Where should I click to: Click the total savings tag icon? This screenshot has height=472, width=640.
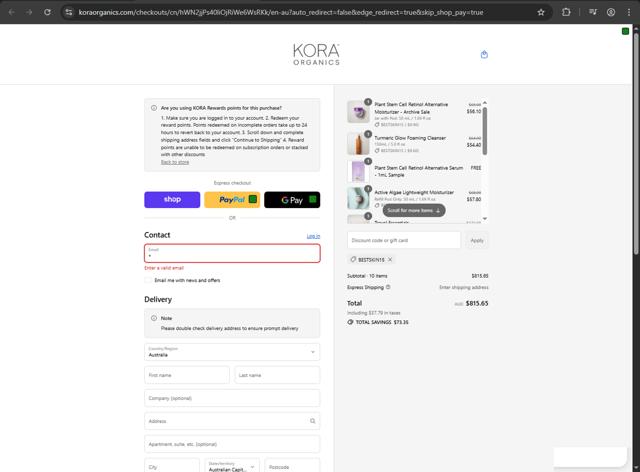[x=350, y=322]
